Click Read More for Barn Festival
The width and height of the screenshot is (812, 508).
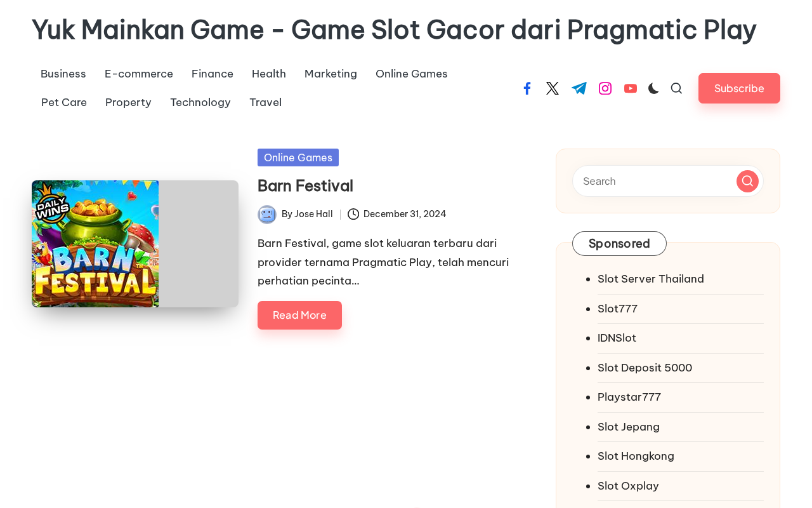click(x=299, y=315)
